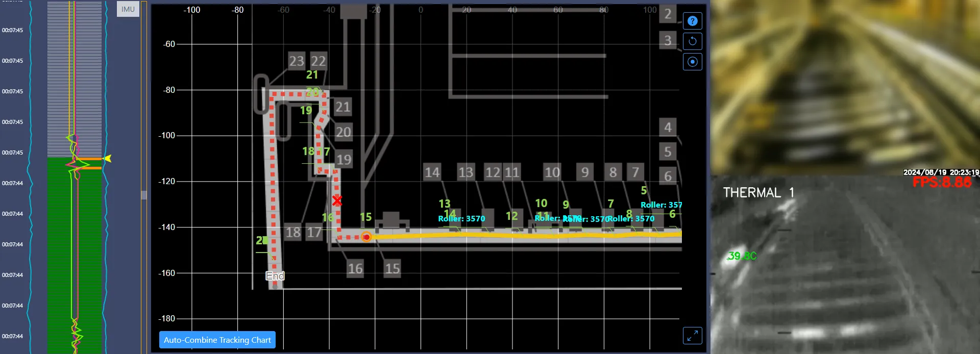
Task: Toggle the IMU chart button
Action: point(128,9)
